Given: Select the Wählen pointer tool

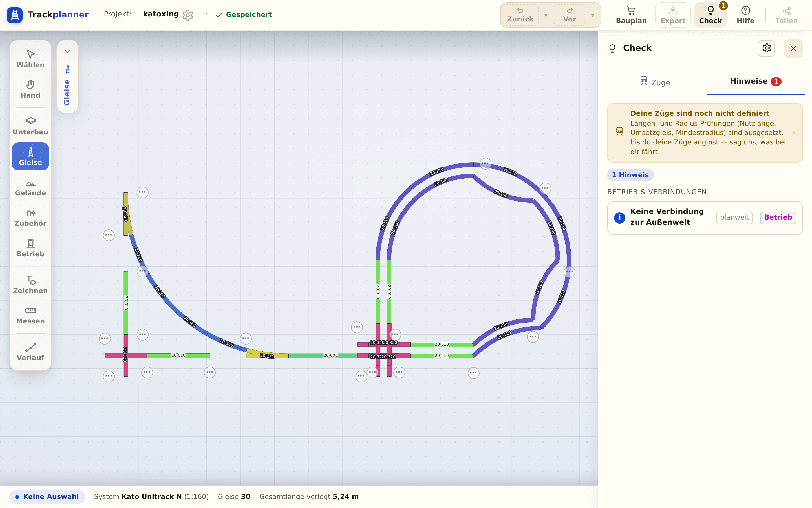Looking at the screenshot, I should click(x=30, y=59).
